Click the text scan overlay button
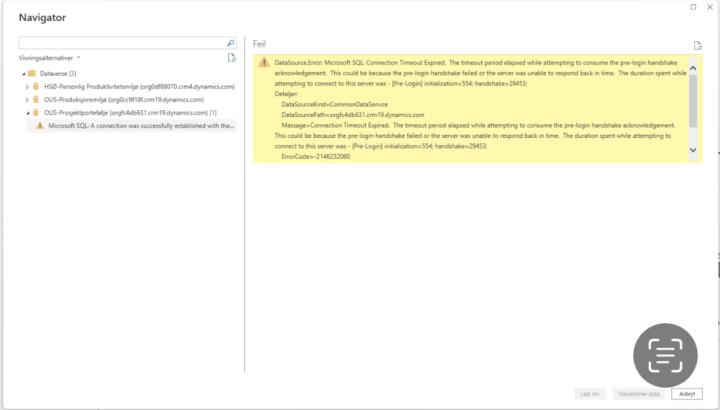Screen dimensions: 720x410 (x=665, y=355)
